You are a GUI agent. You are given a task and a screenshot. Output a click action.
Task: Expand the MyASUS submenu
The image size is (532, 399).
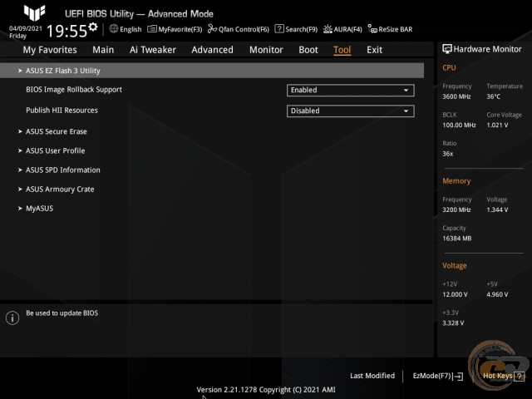click(x=39, y=209)
